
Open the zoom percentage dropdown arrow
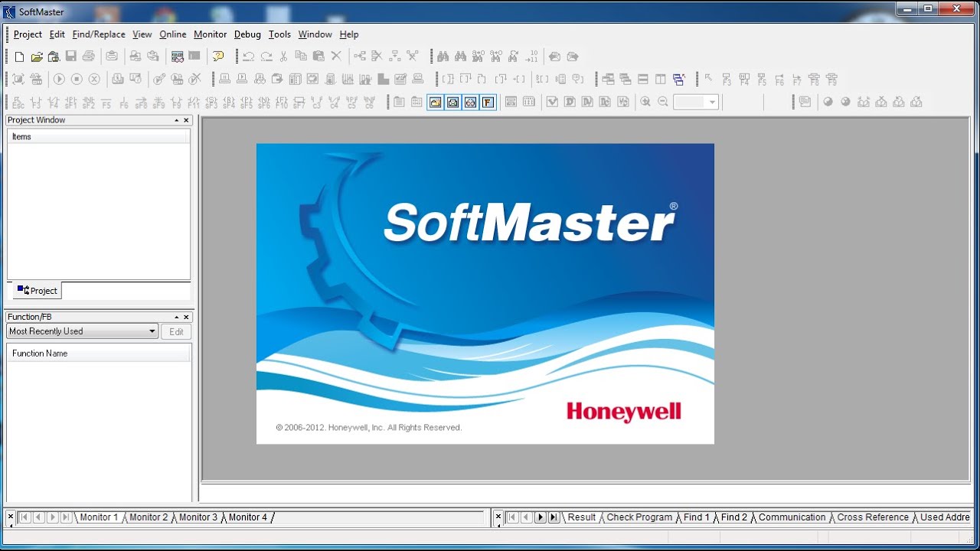(712, 102)
